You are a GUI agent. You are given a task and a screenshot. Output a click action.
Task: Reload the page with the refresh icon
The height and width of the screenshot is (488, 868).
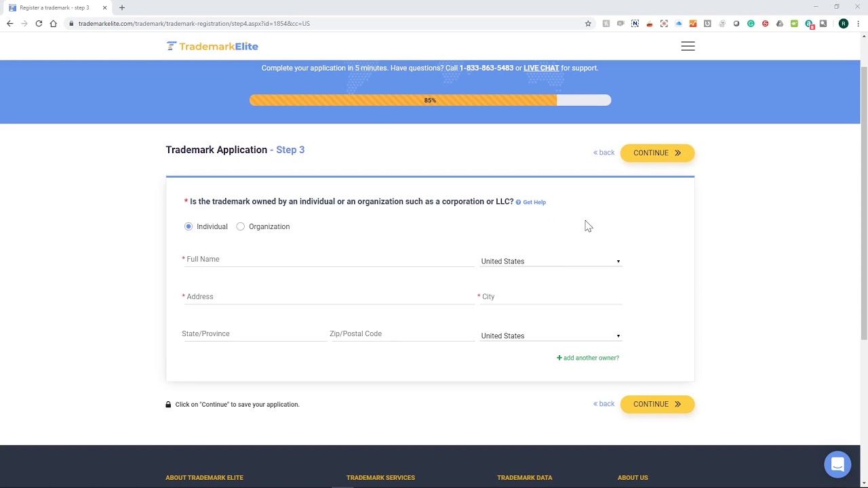[x=39, y=24]
